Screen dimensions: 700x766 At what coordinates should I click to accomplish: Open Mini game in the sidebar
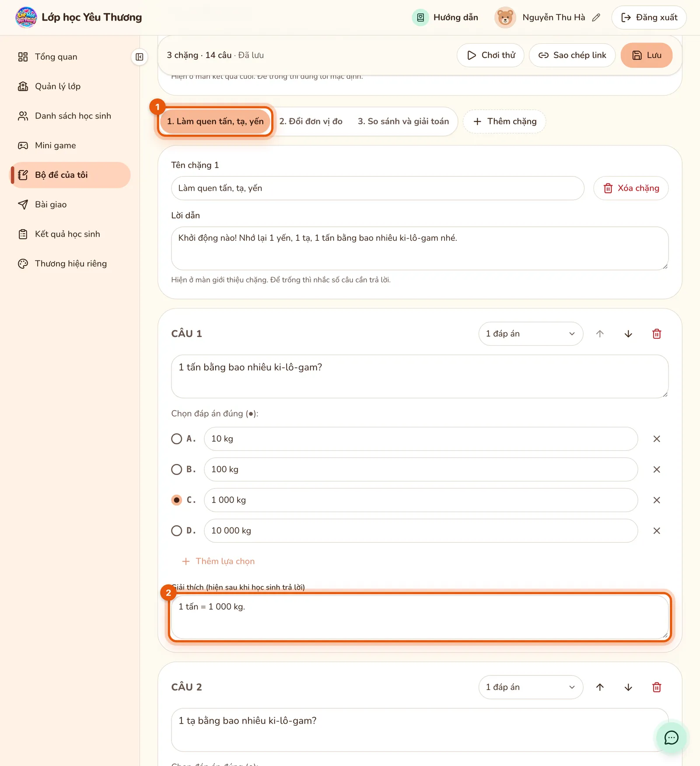coord(70,145)
